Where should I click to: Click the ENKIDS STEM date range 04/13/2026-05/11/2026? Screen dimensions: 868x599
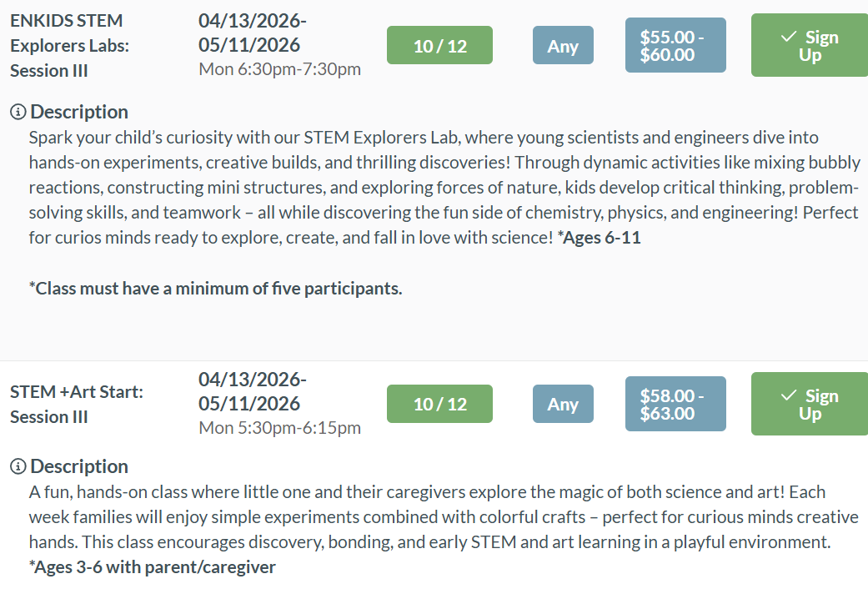click(x=252, y=33)
